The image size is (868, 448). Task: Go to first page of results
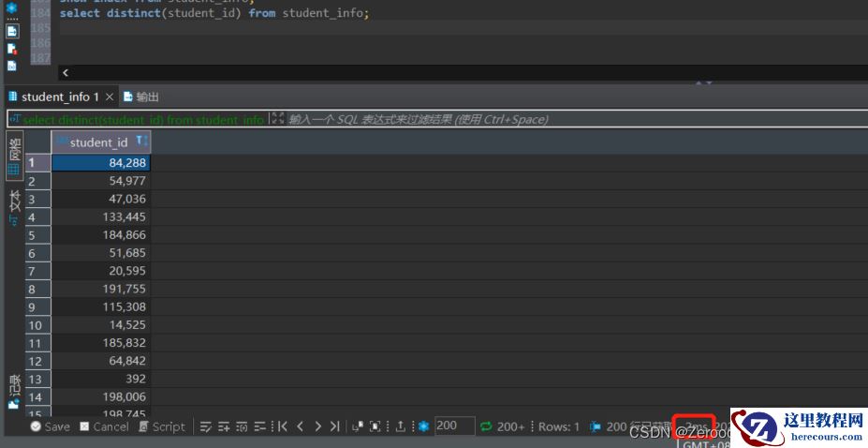pos(282,426)
